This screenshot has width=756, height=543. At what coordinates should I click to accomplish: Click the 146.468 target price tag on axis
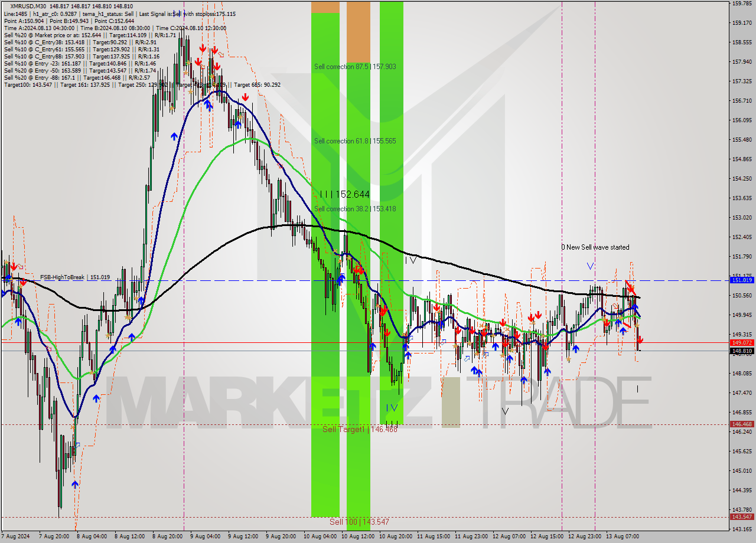click(742, 424)
